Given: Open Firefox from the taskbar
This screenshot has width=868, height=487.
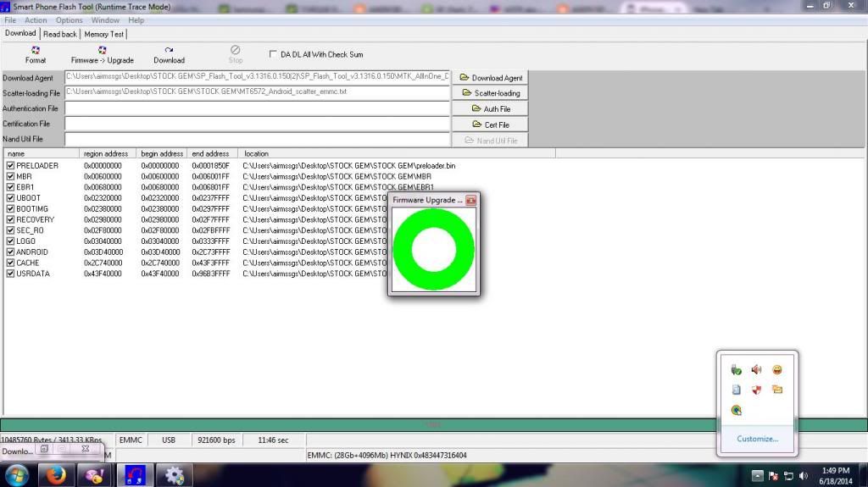Looking at the screenshot, I should coord(53,475).
